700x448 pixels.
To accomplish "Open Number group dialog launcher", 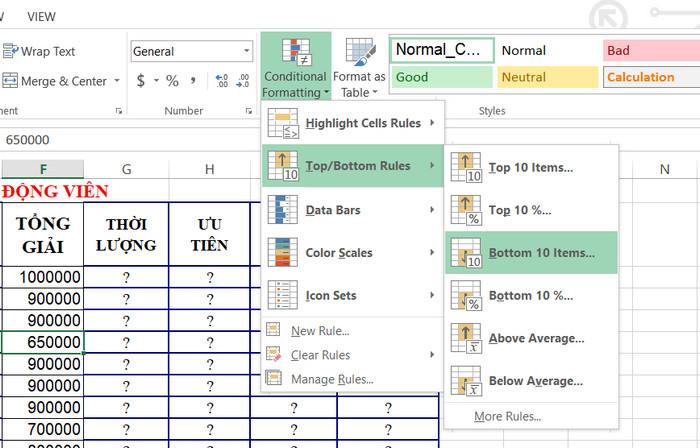I will (x=248, y=111).
